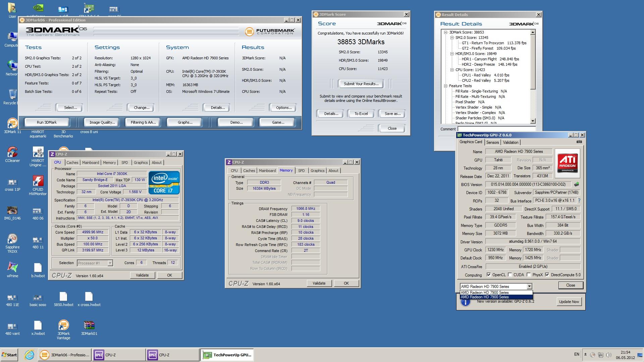Toggle the CUDA checkbox in GPU-Z

(510, 275)
